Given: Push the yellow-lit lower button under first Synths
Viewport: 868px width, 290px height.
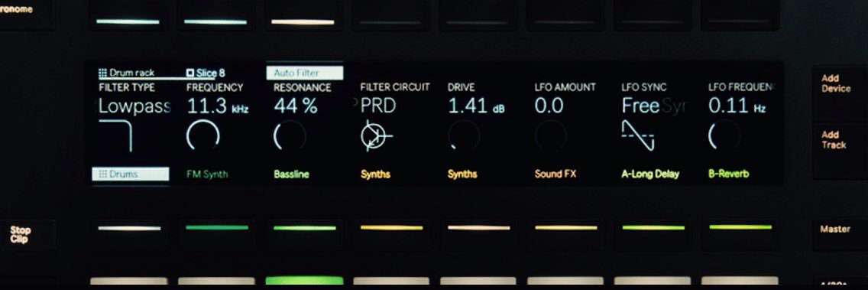Looking at the screenshot, I should tap(391, 234).
